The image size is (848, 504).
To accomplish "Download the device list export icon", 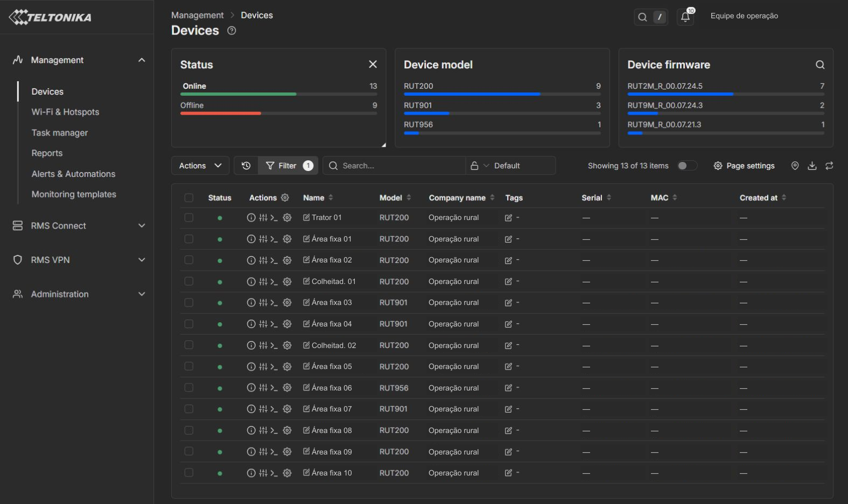I will (x=812, y=166).
